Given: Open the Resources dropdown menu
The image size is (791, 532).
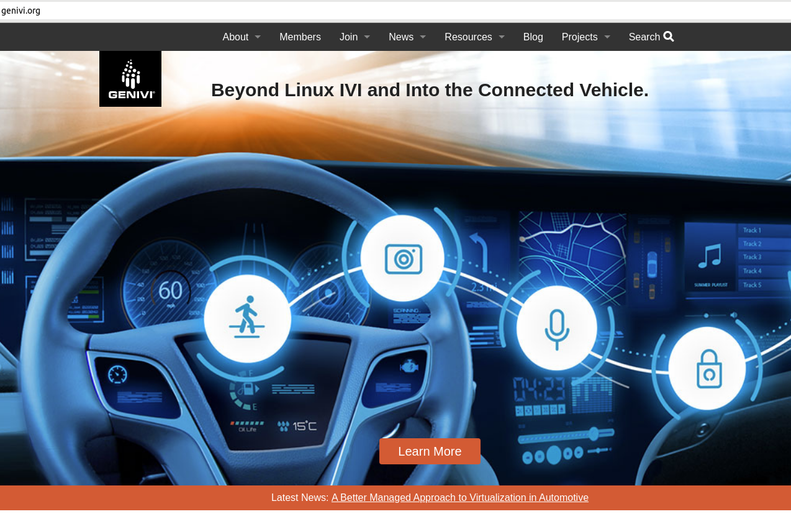Looking at the screenshot, I should (474, 37).
